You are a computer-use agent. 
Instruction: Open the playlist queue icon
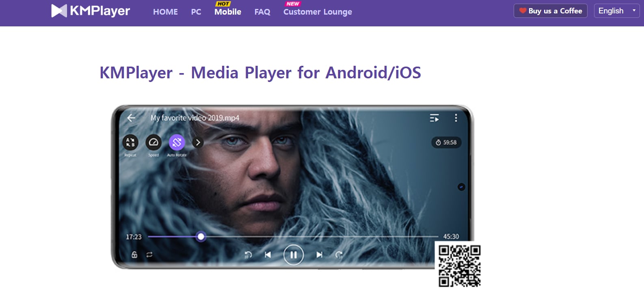[x=434, y=118]
